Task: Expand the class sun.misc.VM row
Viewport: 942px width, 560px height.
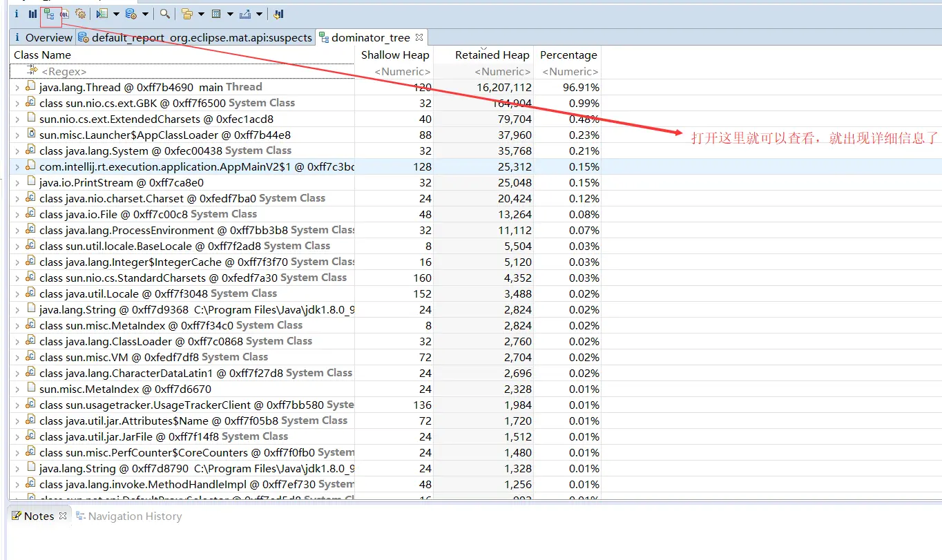Action: point(17,358)
